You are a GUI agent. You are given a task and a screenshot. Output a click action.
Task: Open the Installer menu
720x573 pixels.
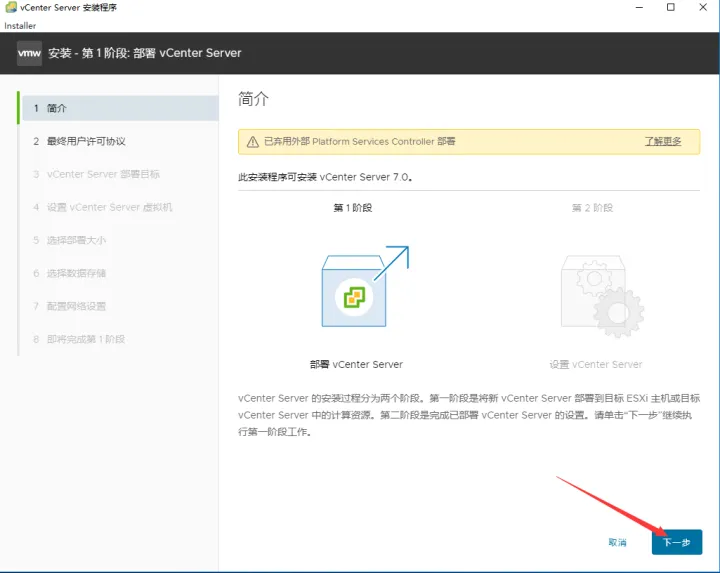20,26
